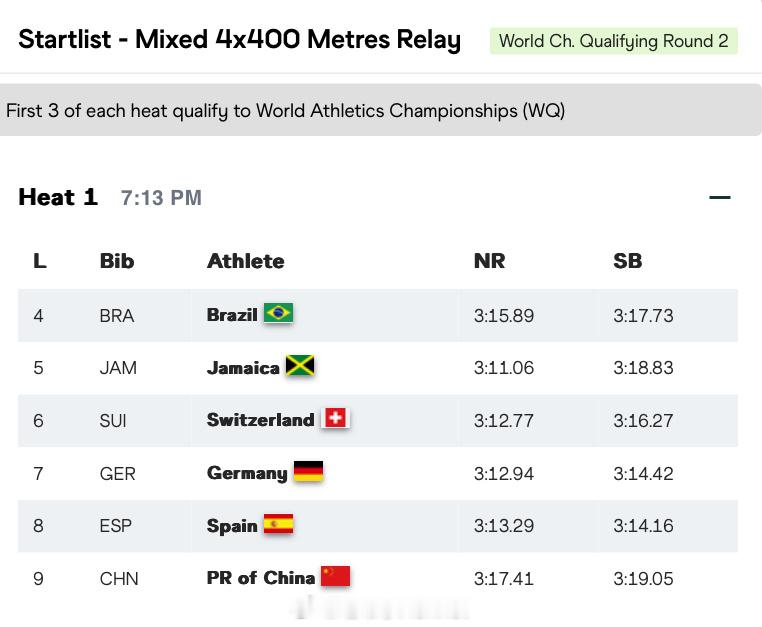The image size is (762, 627).
Task: Open the Germany team link
Action: (x=247, y=473)
